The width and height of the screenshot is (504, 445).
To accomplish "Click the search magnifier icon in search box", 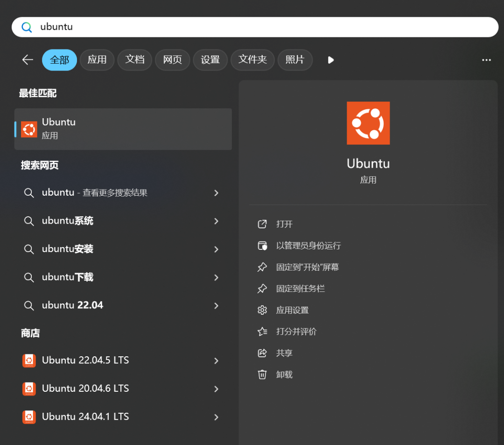I will click(27, 27).
